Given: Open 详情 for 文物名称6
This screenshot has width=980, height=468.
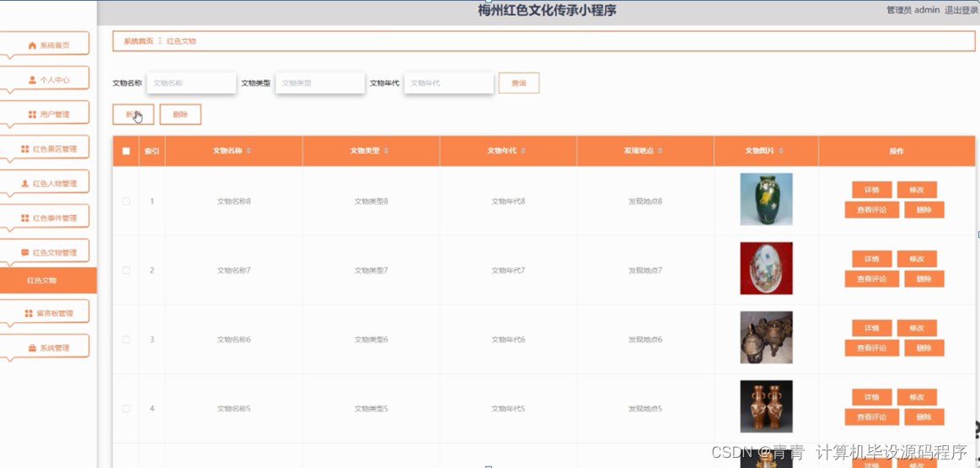Looking at the screenshot, I should (x=871, y=328).
